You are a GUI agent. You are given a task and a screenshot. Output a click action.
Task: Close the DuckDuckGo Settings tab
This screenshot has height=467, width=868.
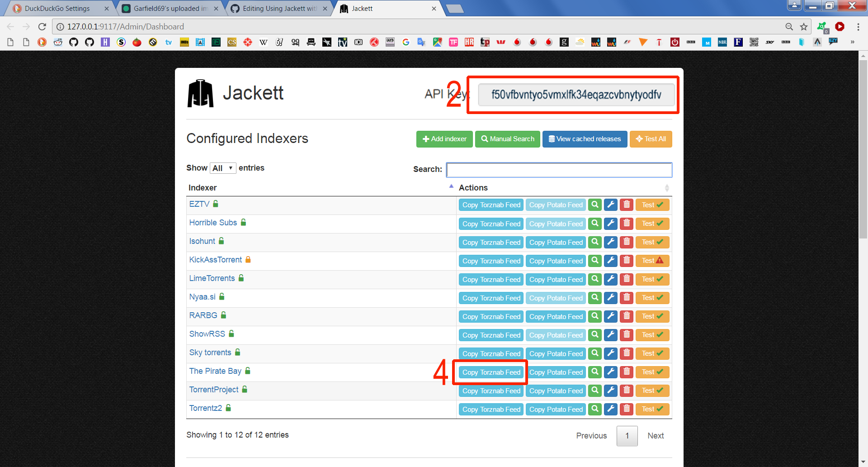[x=107, y=9]
